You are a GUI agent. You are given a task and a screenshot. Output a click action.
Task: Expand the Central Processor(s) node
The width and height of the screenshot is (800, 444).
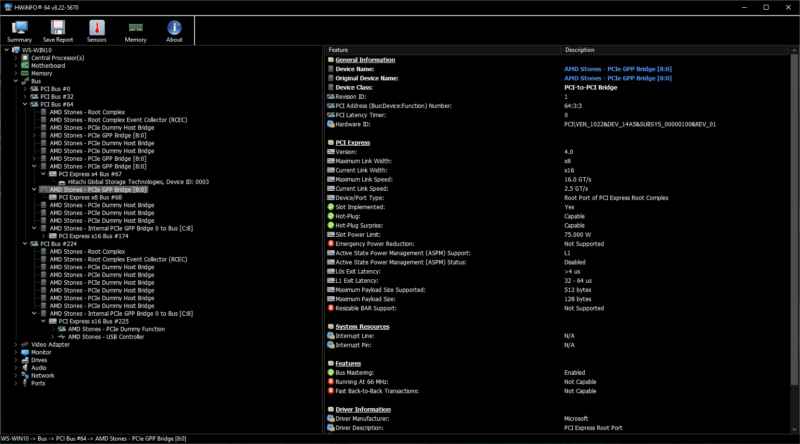16,58
